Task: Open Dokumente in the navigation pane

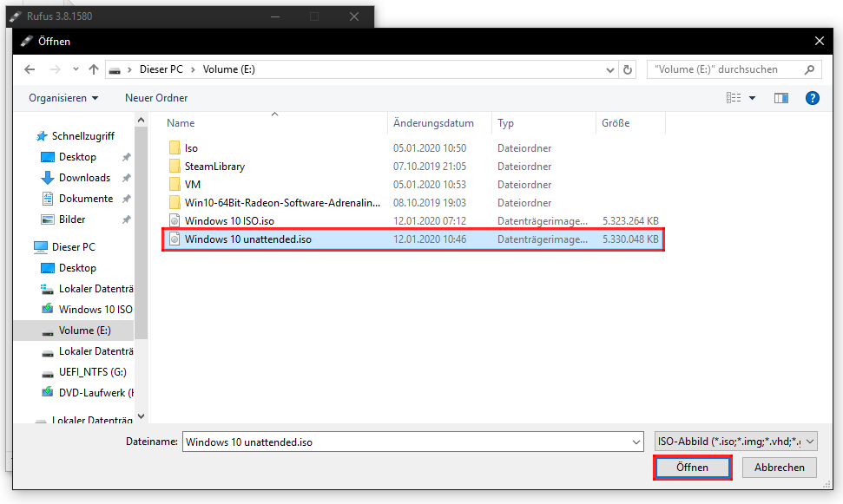Action: [86, 199]
